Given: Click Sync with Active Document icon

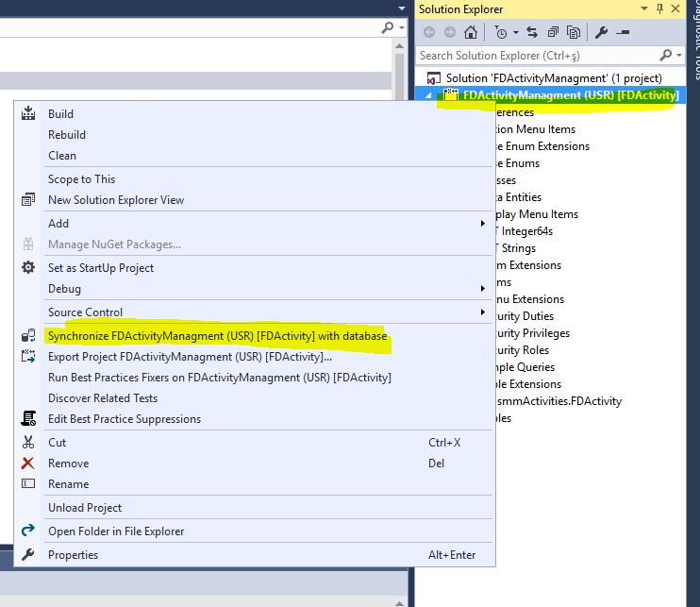Looking at the screenshot, I should coord(532,32).
